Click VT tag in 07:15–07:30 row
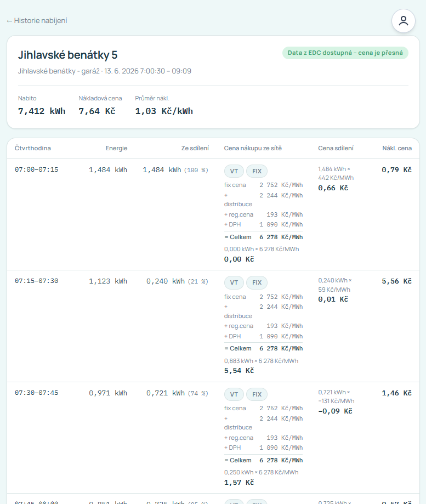 (x=234, y=282)
